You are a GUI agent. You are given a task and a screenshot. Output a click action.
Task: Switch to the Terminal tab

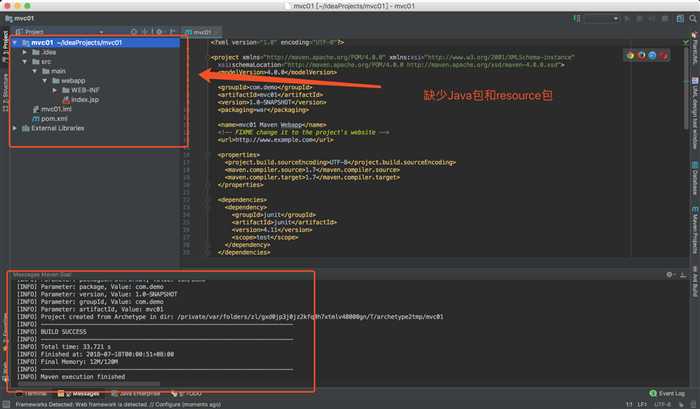[x=33, y=394]
